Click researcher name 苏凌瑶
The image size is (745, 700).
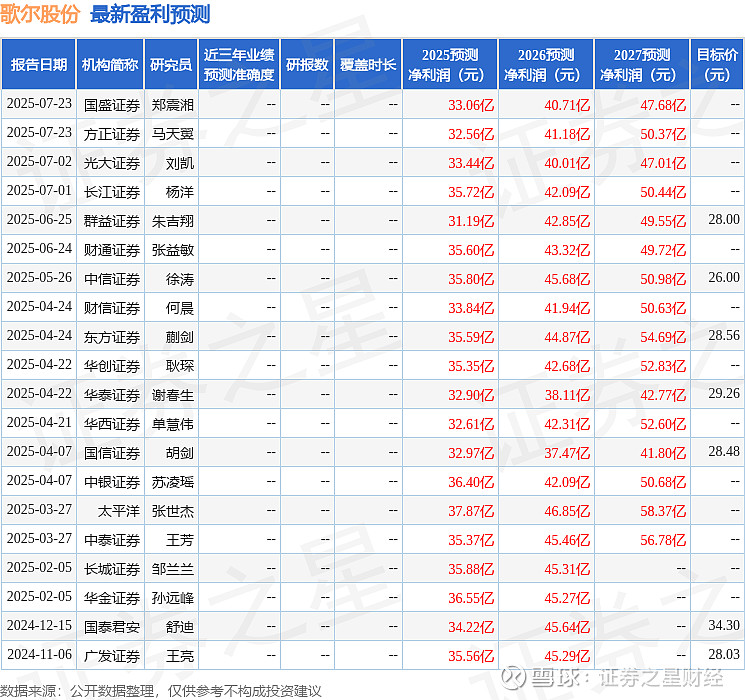point(173,482)
